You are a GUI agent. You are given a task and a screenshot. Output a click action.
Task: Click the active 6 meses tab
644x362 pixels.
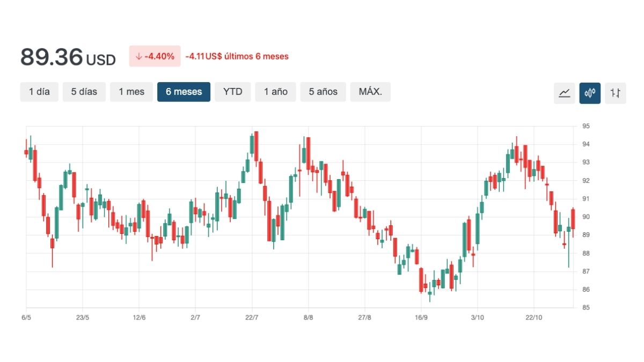tap(184, 92)
